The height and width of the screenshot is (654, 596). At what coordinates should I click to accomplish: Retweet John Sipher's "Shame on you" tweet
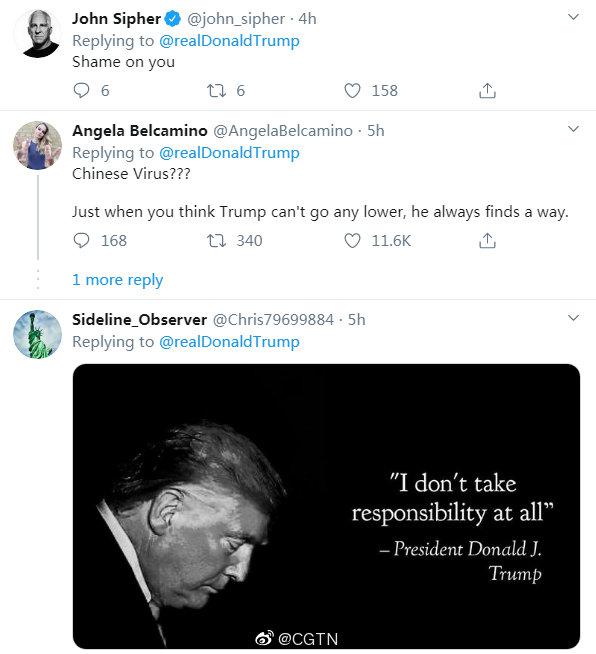216,91
